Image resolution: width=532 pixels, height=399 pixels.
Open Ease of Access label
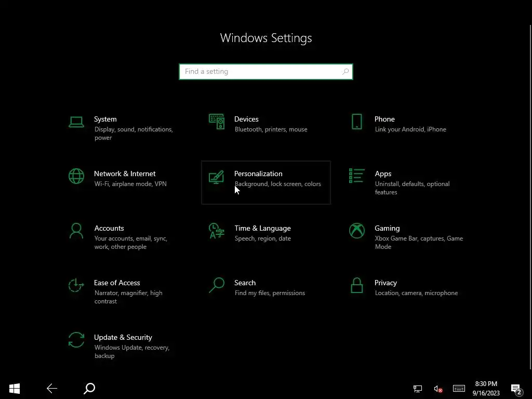[117, 283]
